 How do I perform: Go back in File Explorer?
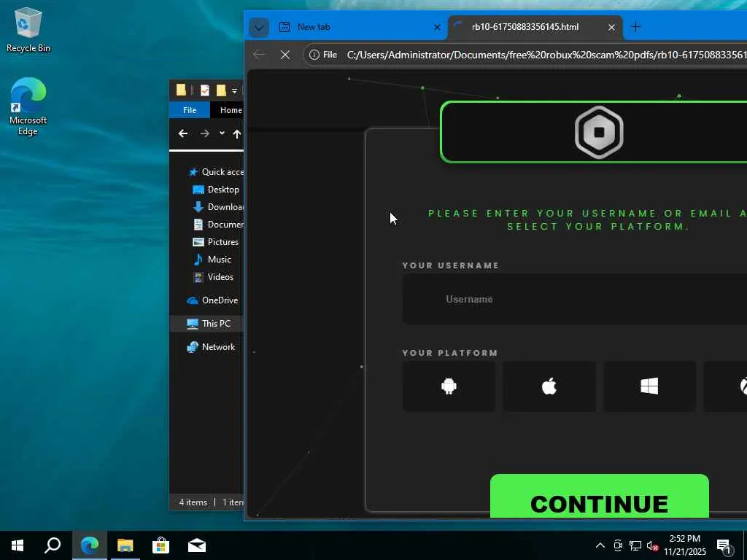pyautogui.click(x=183, y=134)
